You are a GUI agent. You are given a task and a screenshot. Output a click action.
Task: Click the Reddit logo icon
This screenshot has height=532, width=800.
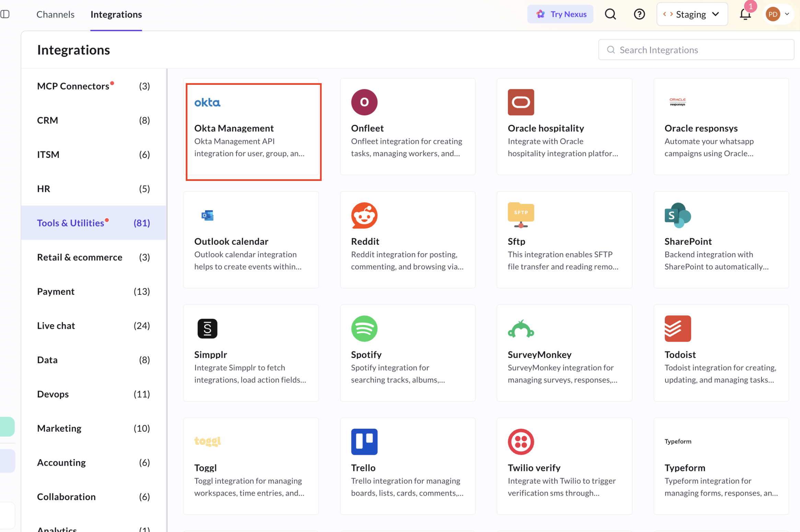364,216
